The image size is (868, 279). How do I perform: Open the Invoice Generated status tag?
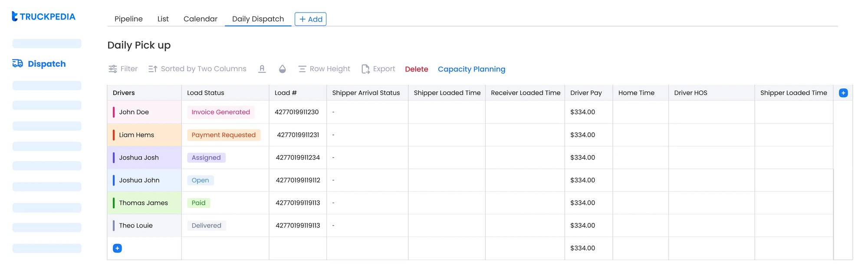[220, 112]
